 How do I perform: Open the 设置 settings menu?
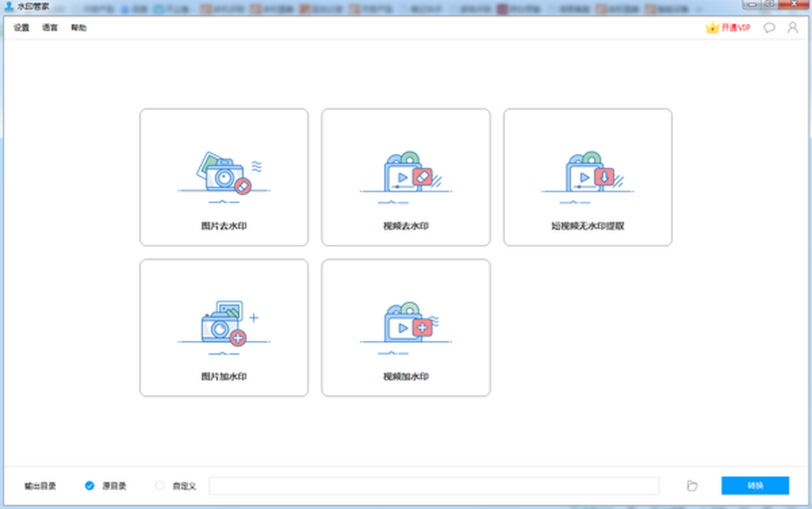[22, 28]
